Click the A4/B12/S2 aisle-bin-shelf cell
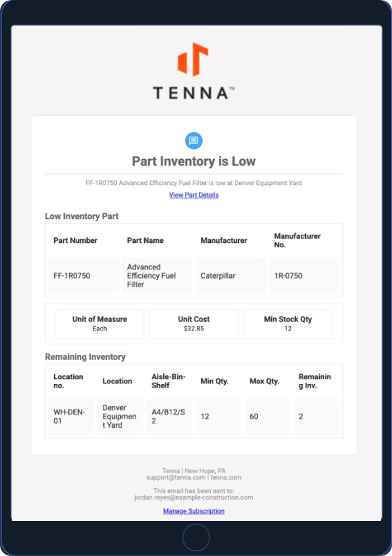This screenshot has width=392, height=556. click(169, 416)
